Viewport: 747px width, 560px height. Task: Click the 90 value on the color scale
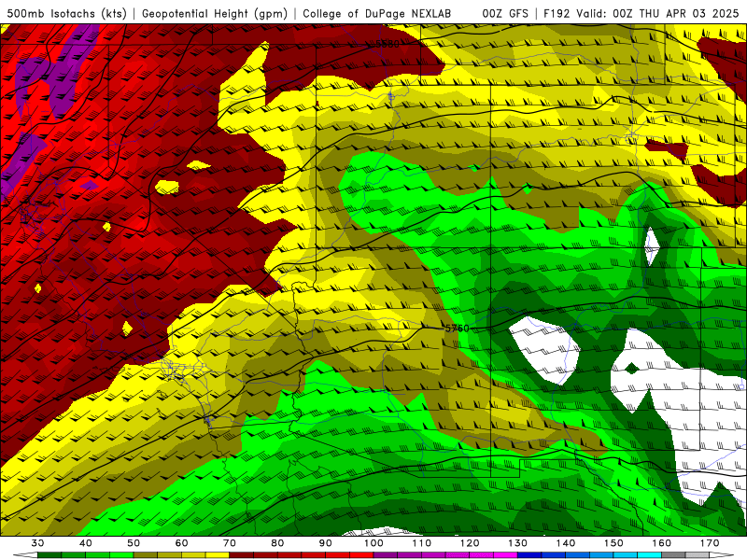(x=325, y=543)
